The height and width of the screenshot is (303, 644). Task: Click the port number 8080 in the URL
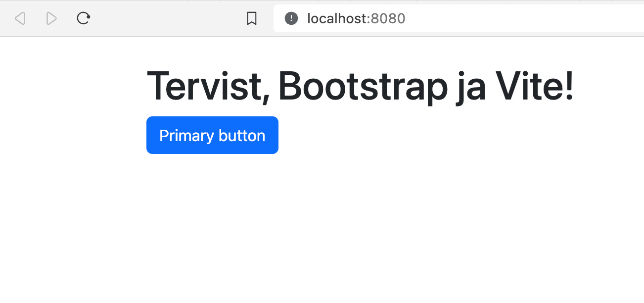[x=388, y=19]
